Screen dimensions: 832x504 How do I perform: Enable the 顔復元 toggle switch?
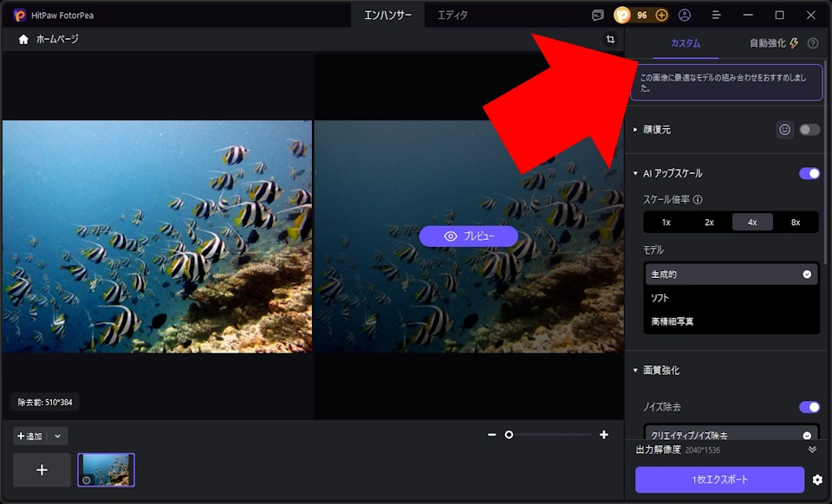pos(809,130)
